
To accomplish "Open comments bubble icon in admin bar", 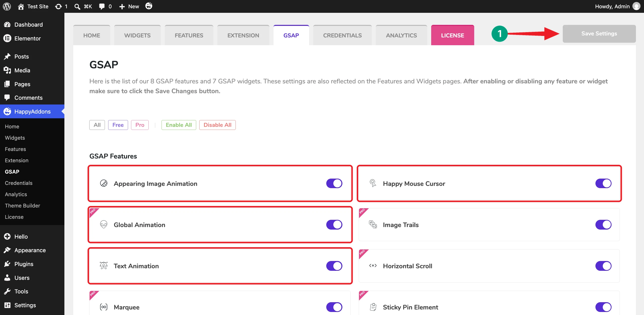I will pos(102,7).
